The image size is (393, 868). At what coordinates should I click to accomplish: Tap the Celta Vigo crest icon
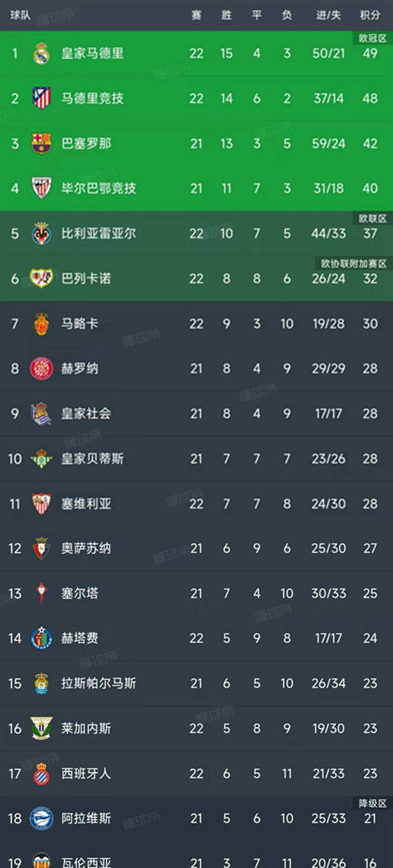click(41, 594)
